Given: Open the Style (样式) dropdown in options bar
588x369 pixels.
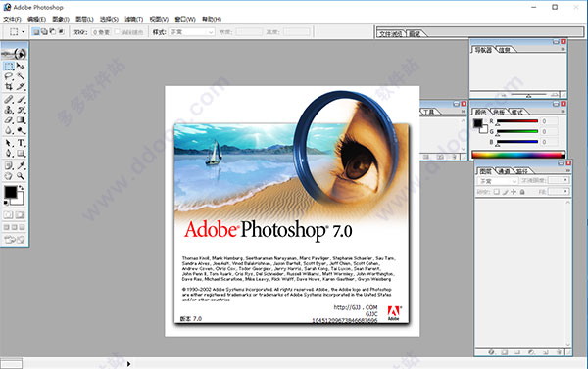Looking at the screenshot, I should coord(192,32).
